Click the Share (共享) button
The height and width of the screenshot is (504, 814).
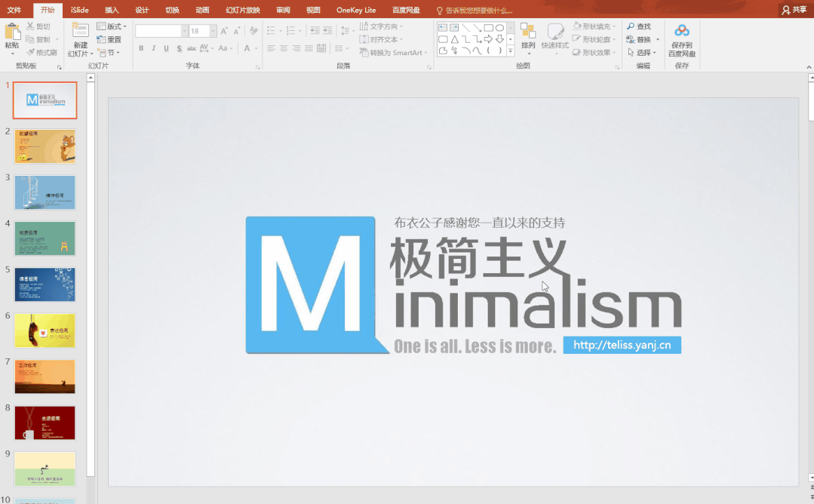click(794, 10)
